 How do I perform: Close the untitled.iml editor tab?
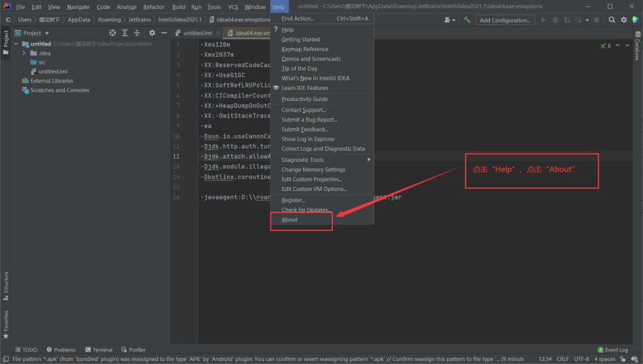(x=218, y=33)
